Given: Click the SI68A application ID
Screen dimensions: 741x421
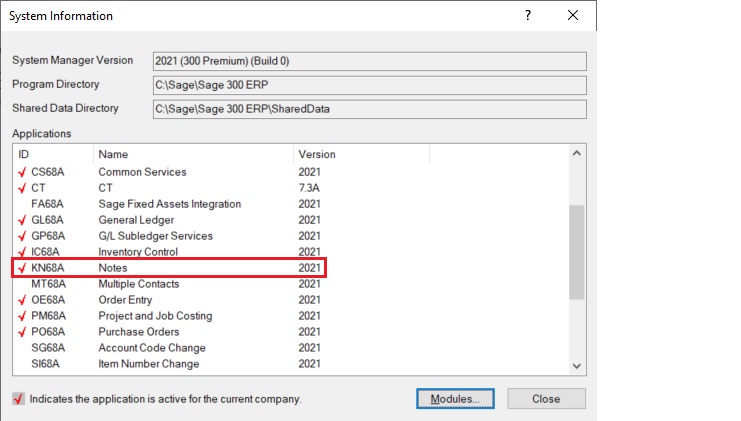Looking at the screenshot, I should click(45, 364).
